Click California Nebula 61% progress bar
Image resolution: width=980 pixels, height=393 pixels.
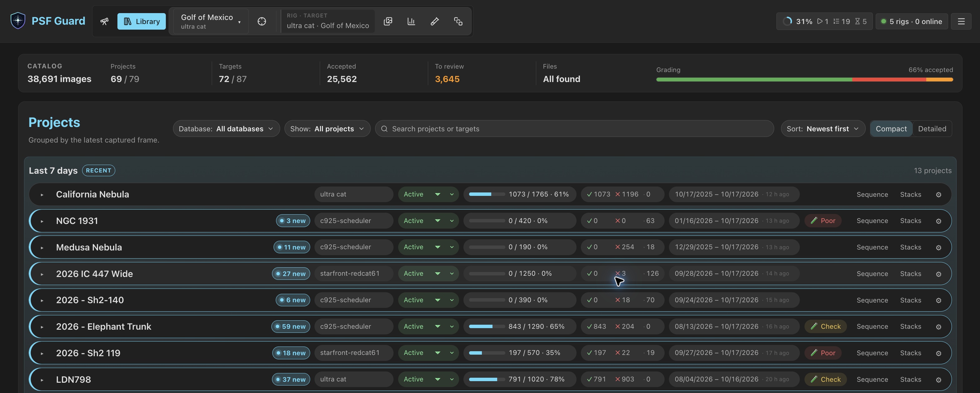(x=487, y=194)
